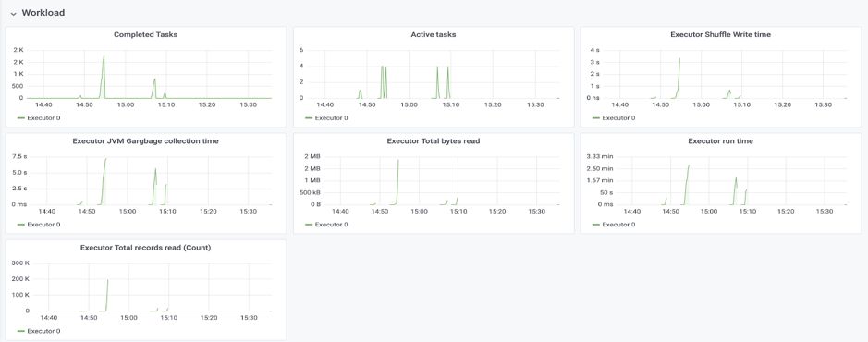This screenshot has width=868, height=342.
Task: Click green series swatch in Total bytes read legend
Action: coord(309,225)
